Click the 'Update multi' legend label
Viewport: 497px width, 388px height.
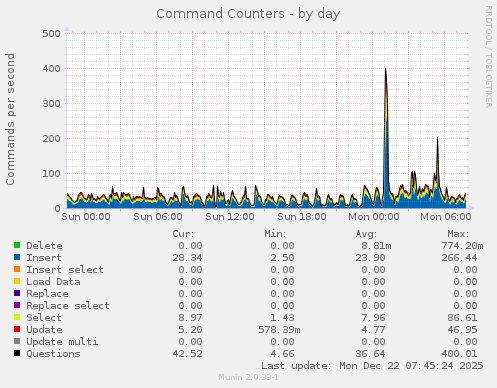coord(62,342)
